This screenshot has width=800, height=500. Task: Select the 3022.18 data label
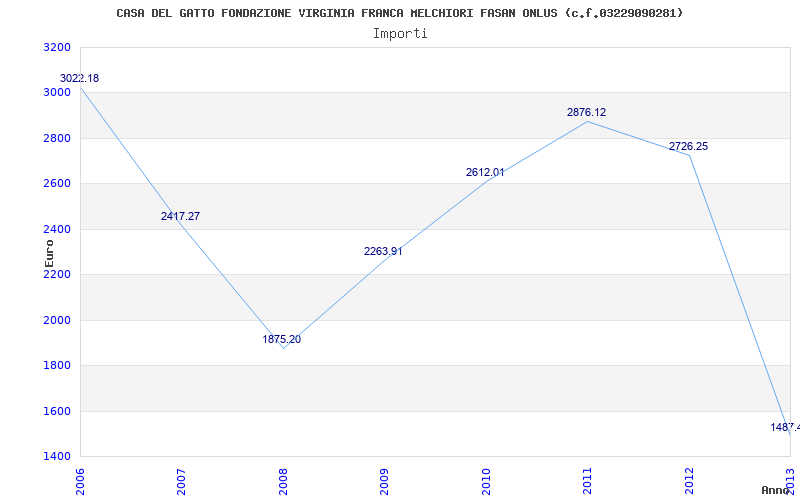pos(80,79)
